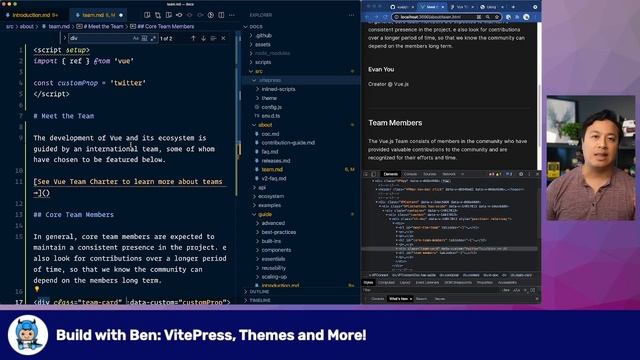This screenshot has height=360, width=640.
Task: Expand the examples folder
Action: (269, 205)
